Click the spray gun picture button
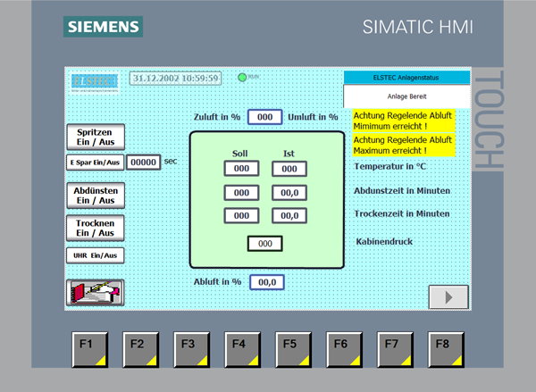Image resolution: width=536 pixels, height=392 pixels. click(x=95, y=293)
